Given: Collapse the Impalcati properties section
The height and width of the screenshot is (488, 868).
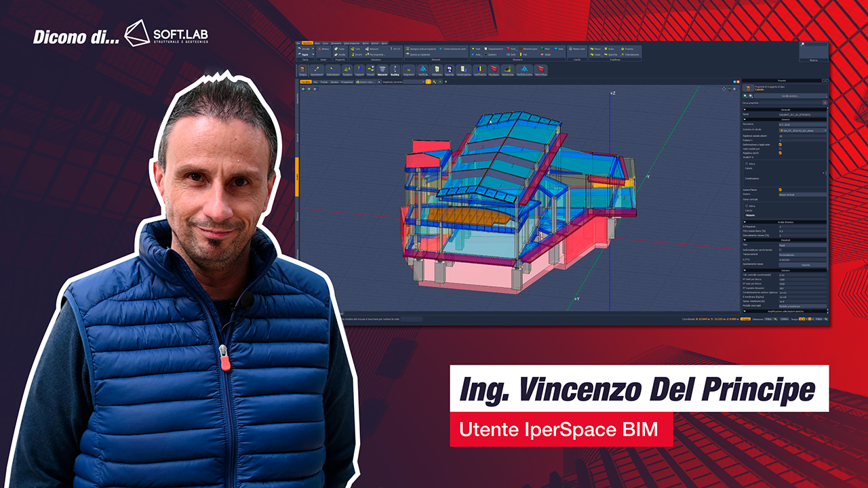Looking at the screenshot, I should 744,240.
